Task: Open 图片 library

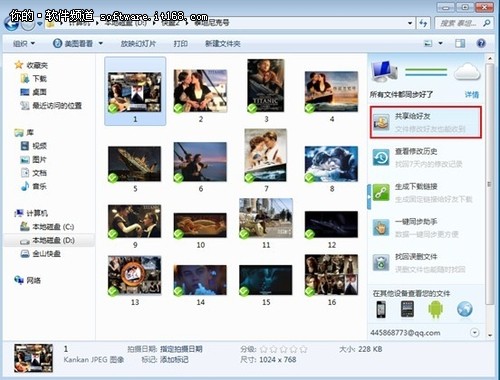Action: [x=33, y=159]
